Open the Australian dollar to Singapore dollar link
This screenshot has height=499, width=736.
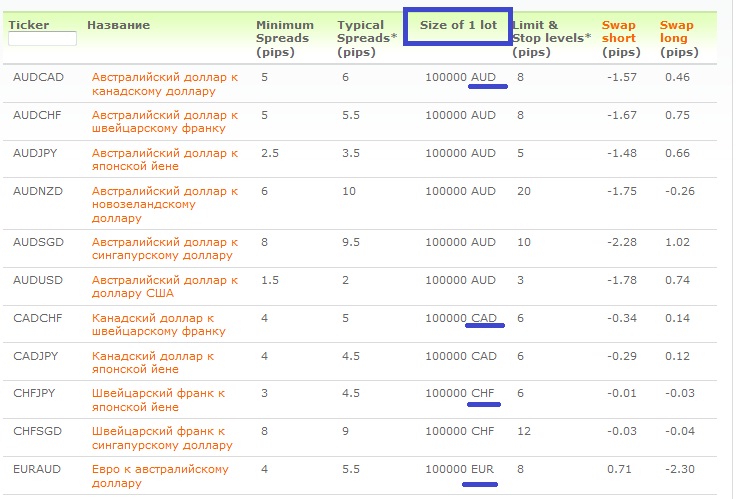[x=164, y=248]
